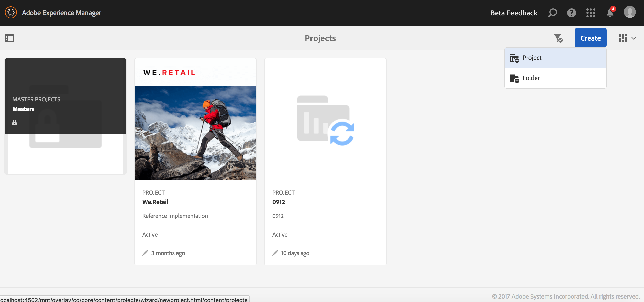
Task: Open the We.Retail hiker thumbnail
Action: (x=195, y=133)
